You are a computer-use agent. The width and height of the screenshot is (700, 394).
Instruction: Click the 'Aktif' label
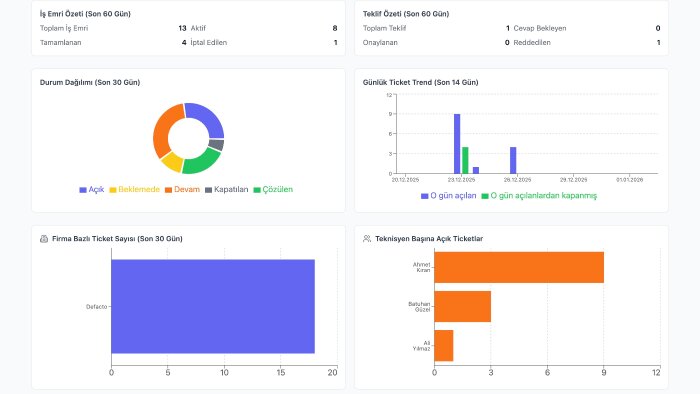(x=198, y=28)
